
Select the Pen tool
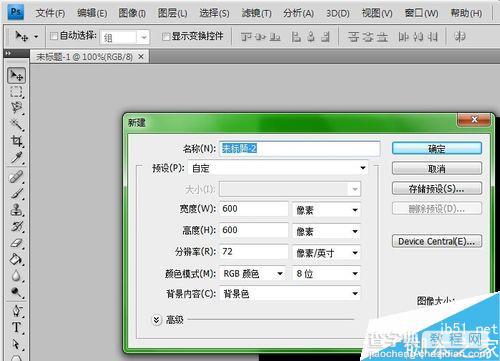pos(16,311)
